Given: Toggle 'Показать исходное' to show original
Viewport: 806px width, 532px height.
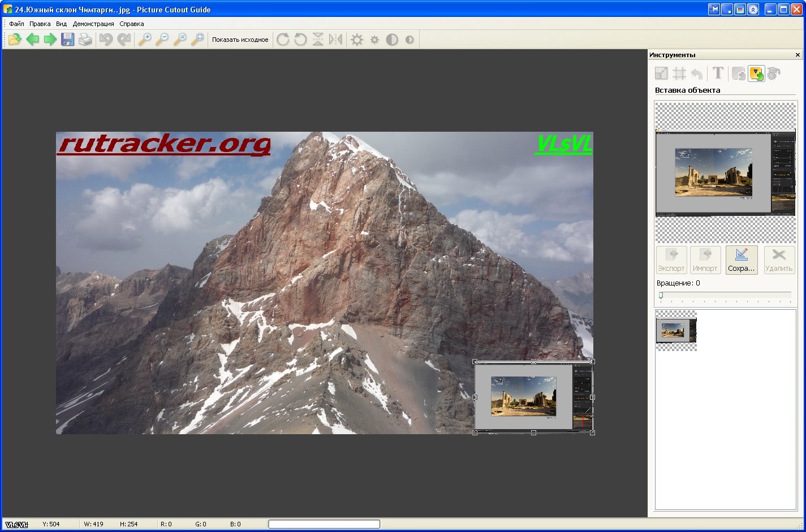Looking at the screenshot, I should click(240, 40).
